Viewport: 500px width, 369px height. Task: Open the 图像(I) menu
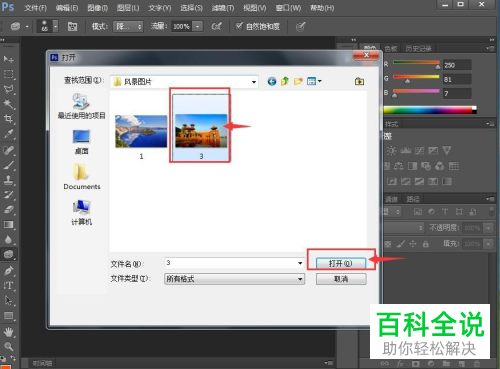click(x=98, y=8)
